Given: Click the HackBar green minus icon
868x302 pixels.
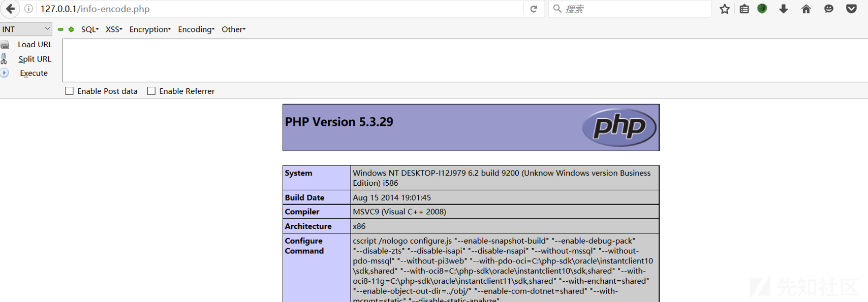Looking at the screenshot, I should click(60, 29).
